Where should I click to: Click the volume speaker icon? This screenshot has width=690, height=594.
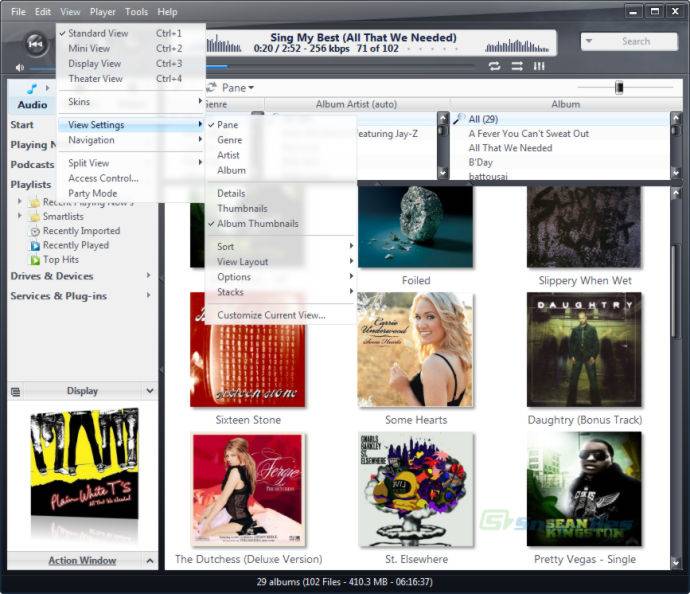[19, 68]
